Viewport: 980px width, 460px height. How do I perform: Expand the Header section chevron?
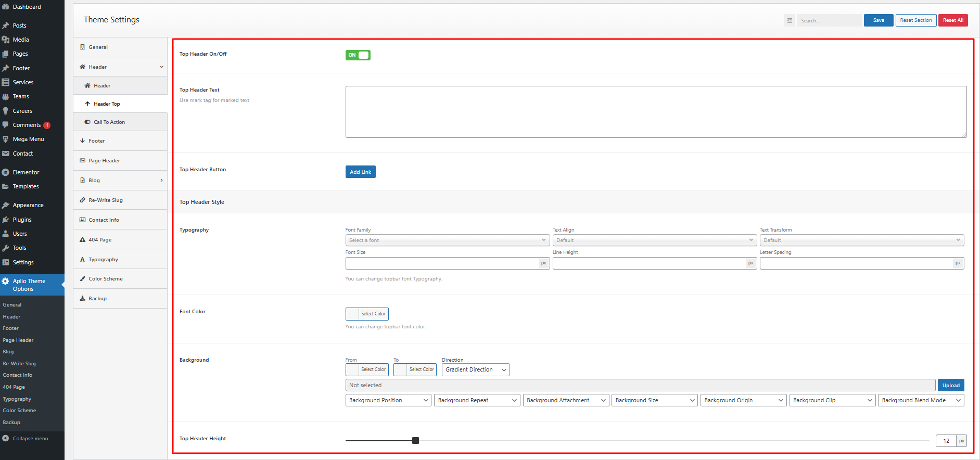(x=161, y=67)
